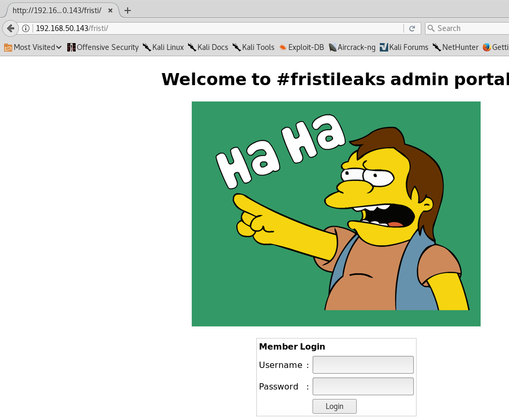
Task: Click the 'Password' label
Action: [278, 386]
